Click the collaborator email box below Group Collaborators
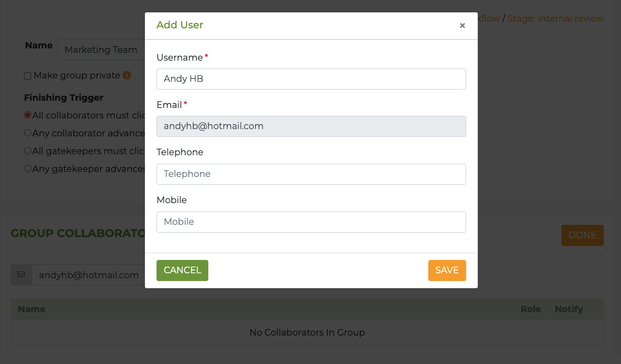 click(88, 275)
